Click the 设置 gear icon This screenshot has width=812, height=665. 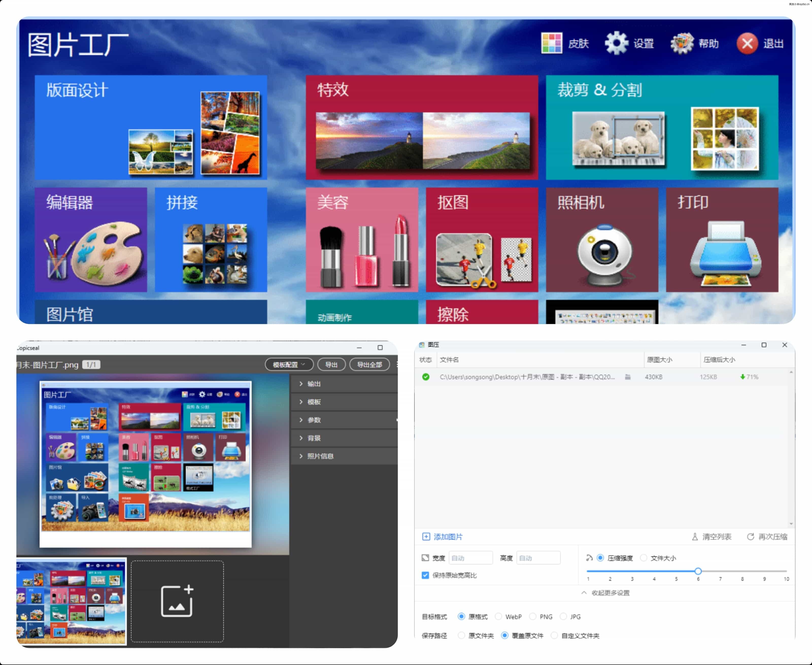click(x=616, y=43)
